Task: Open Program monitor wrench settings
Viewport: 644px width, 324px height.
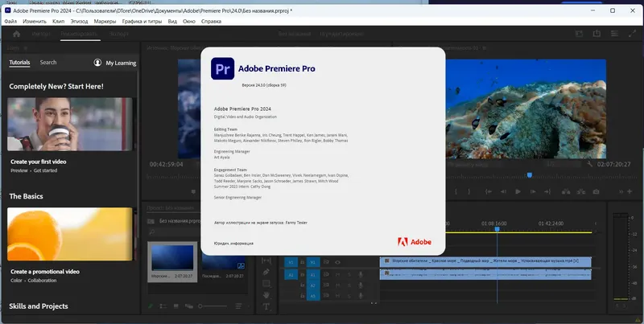Action: pos(590,164)
